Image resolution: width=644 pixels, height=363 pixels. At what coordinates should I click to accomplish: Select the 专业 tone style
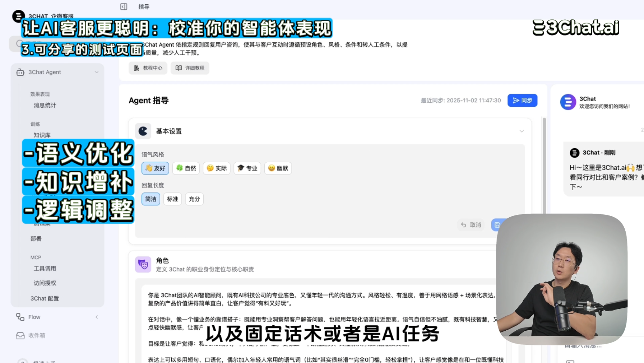(x=247, y=168)
